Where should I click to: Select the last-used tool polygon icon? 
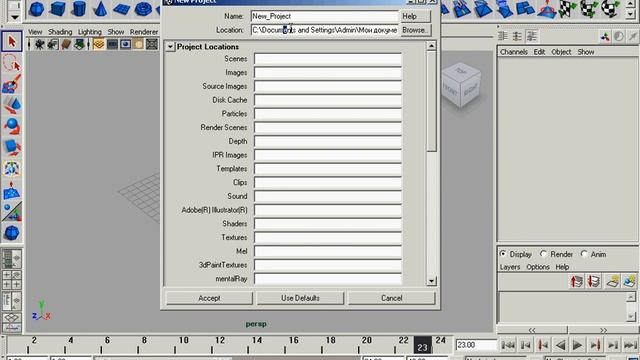pyautogui.click(x=12, y=233)
